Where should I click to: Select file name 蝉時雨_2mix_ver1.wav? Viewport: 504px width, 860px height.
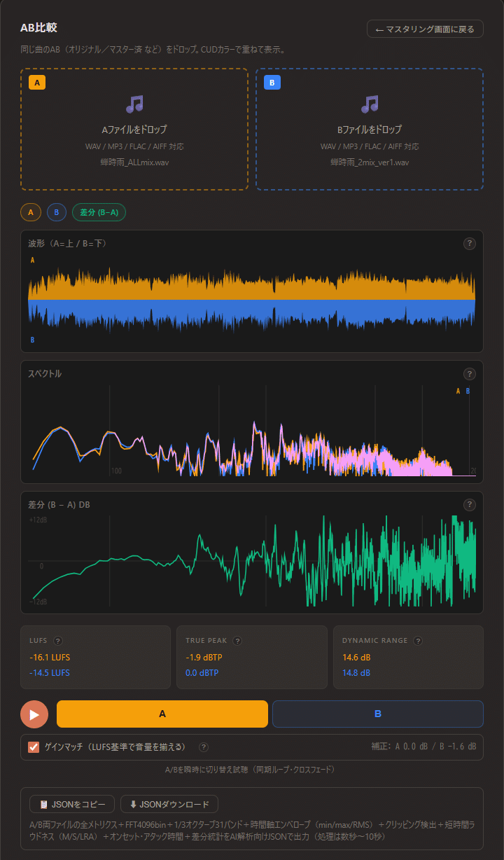[x=370, y=162]
